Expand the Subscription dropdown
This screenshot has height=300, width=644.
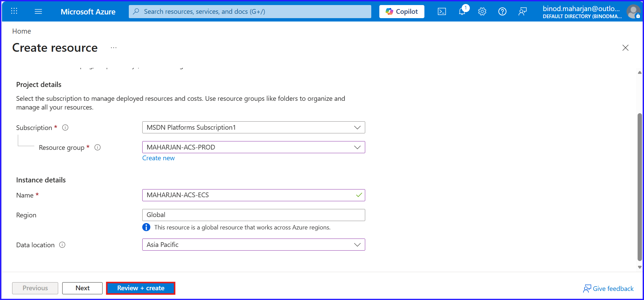pos(254,127)
